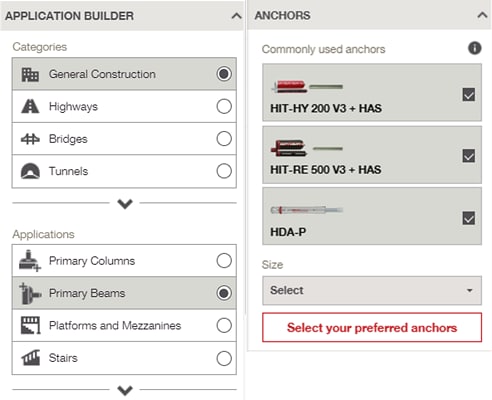Click the HDA-P anchor product image

click(x=307, y=210)
